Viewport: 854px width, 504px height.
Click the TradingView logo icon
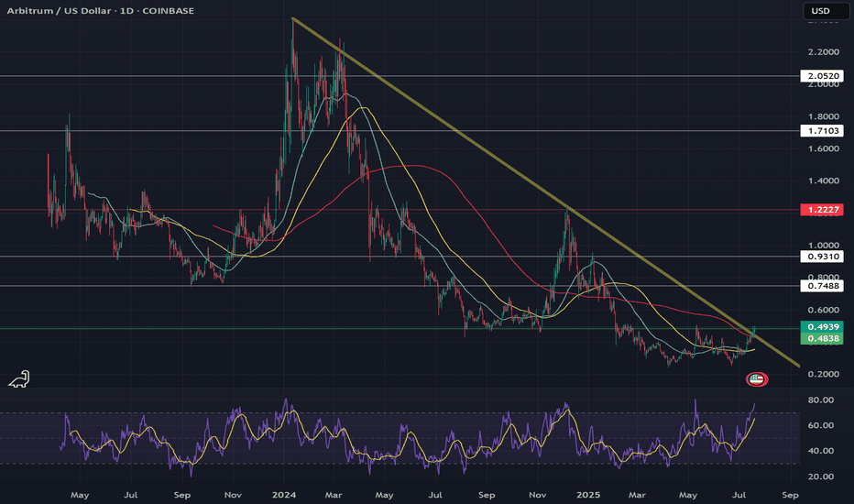(x=18, y=378)
